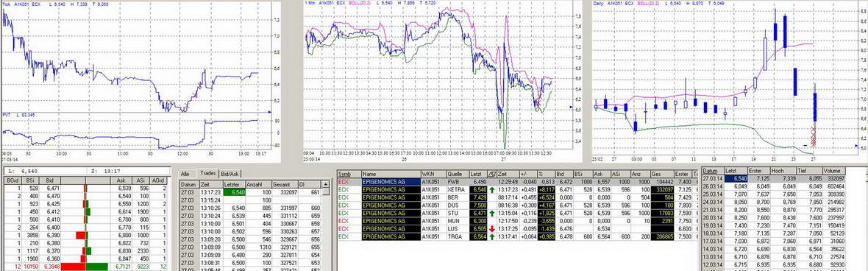The image size is (868, 271).
Task: Click the Letzter column header in trades list
Action: 233,184
